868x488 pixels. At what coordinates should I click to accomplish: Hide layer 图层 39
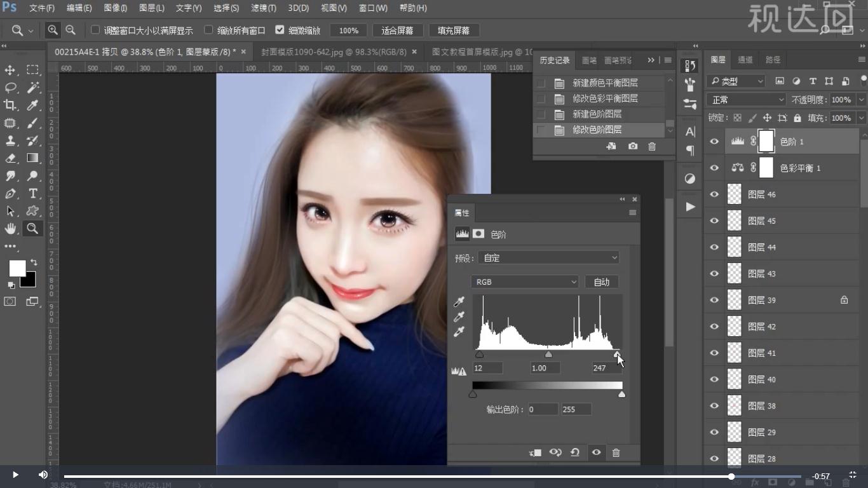tap(714, 300)
